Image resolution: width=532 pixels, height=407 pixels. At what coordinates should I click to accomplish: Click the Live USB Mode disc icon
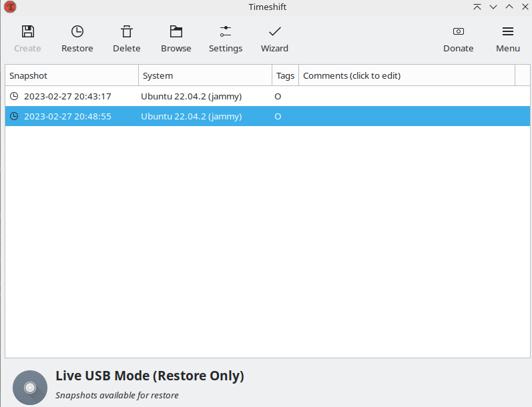(30, 388)
